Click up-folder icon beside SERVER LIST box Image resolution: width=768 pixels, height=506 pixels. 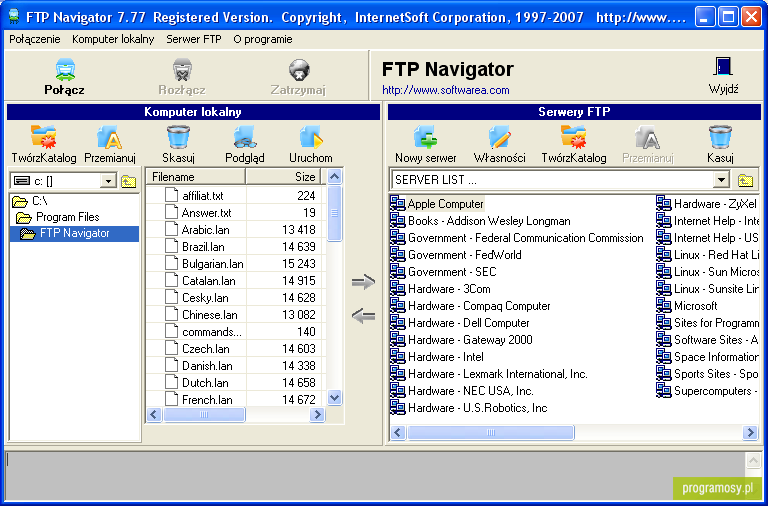[745, 180]
